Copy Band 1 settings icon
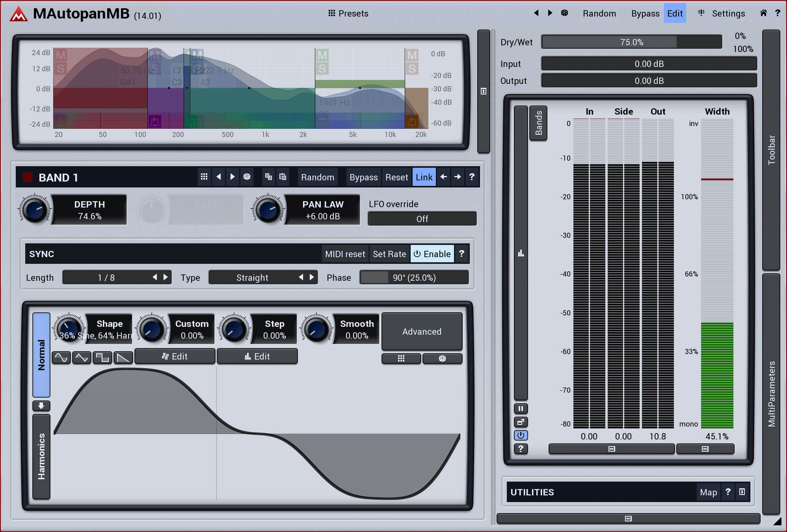787x532 pixels. click(x=268, y=177)
